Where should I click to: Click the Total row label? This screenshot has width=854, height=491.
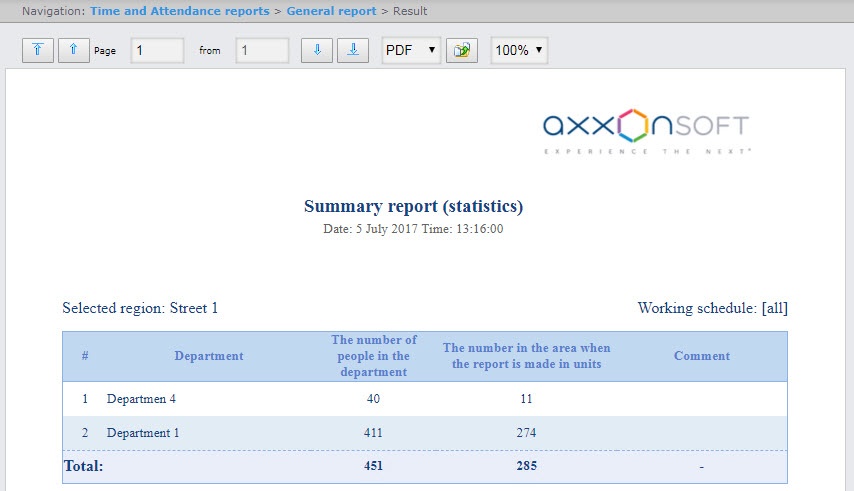[x=84, y=466]
